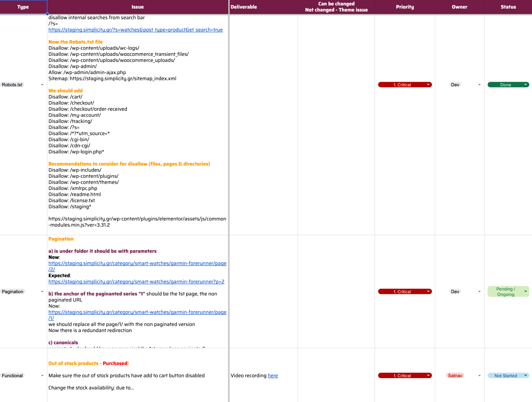Click the Pagination type chip
532x402 pixels.
[x=12, y=292]
